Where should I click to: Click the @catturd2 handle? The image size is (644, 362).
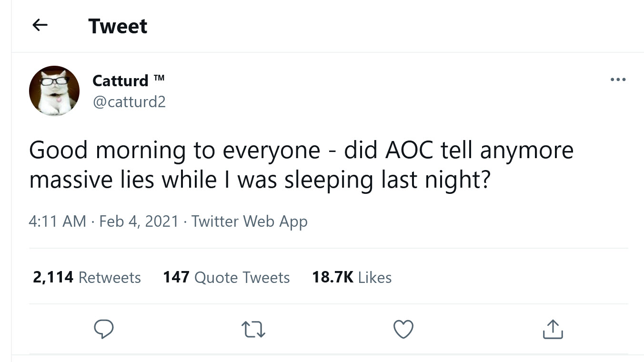point(129,102)
